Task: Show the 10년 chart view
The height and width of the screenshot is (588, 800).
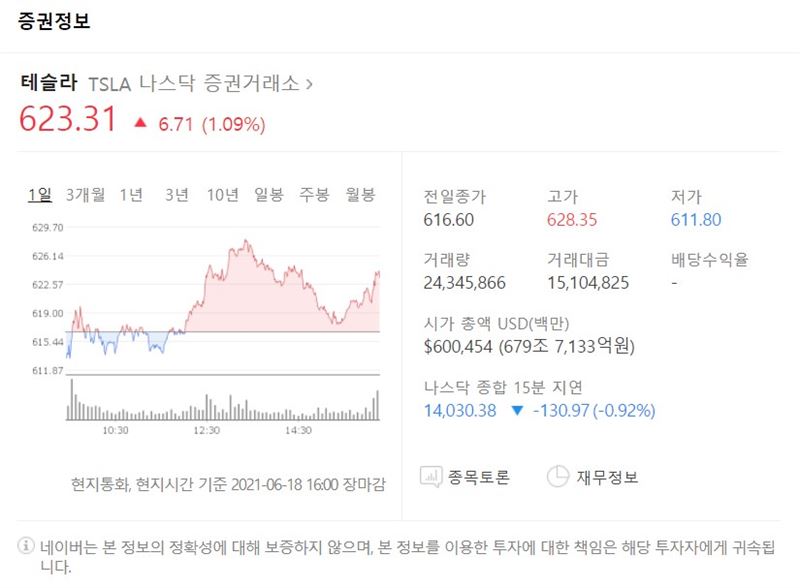Action: (222, 194)
